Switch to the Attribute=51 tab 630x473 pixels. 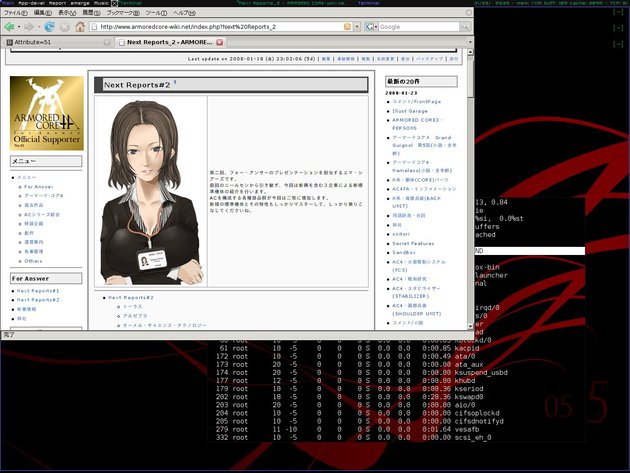point(58,42)
